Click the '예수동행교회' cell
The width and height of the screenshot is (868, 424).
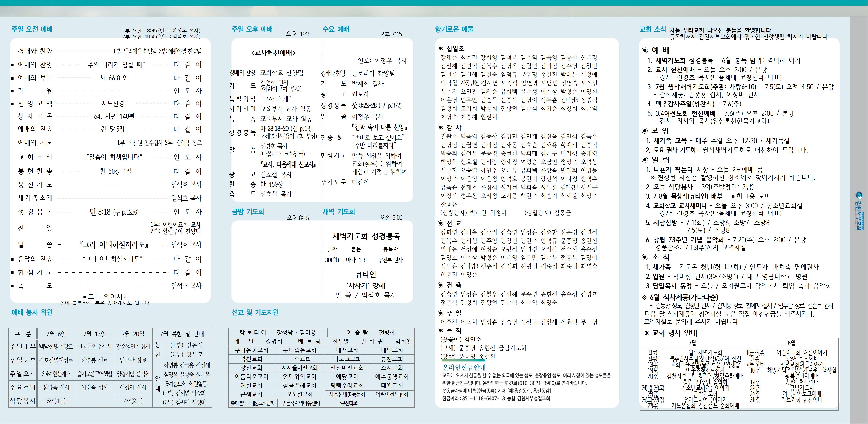click(392, 376)
